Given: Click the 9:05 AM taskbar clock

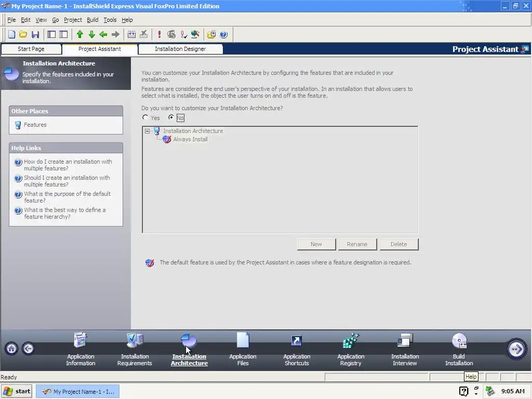Looking at the screenshot, I should click(x=513, y=391).
